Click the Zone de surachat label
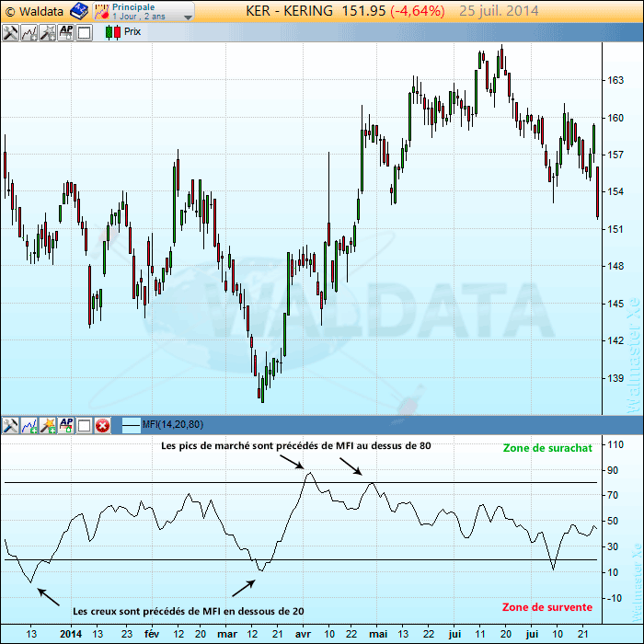The height and width of the screenshot is (644, 644). (x=547, y=448)
